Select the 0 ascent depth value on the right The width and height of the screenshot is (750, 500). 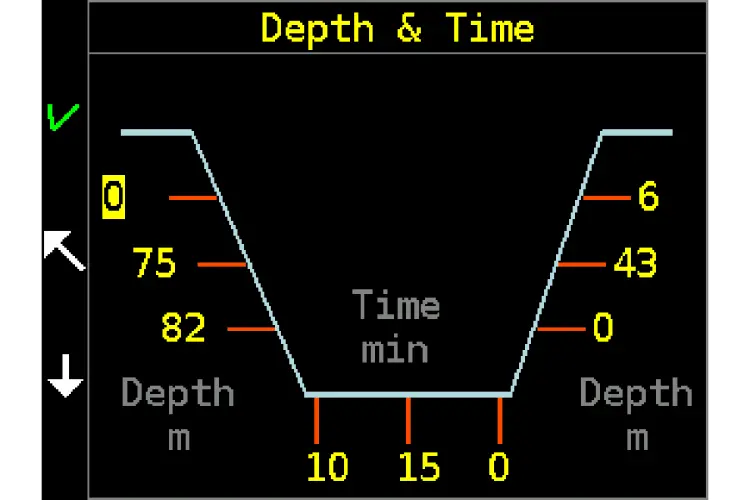[x=602, y=328]
